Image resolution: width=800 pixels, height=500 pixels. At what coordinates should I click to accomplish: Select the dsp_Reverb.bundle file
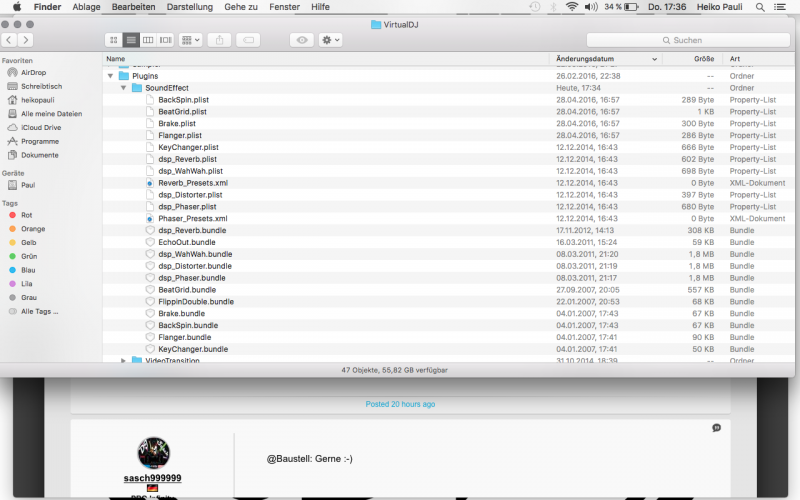click(192, 231)
